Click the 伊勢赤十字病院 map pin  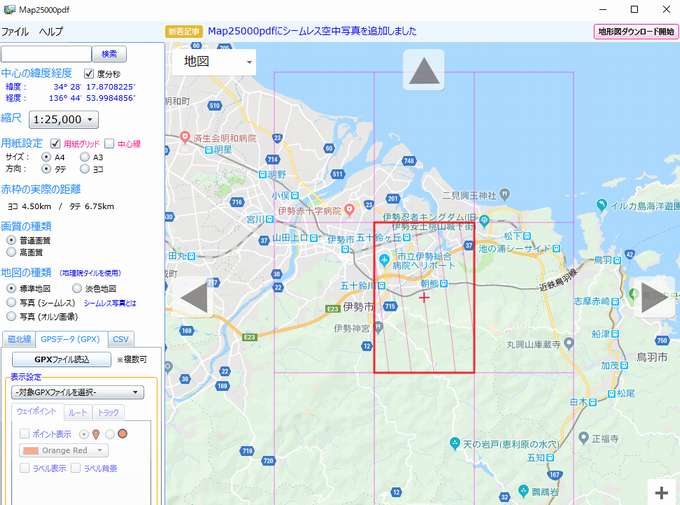(349, 211)
